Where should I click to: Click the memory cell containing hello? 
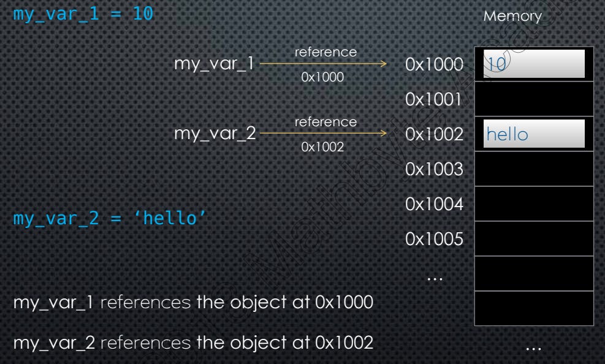(534, 134)
